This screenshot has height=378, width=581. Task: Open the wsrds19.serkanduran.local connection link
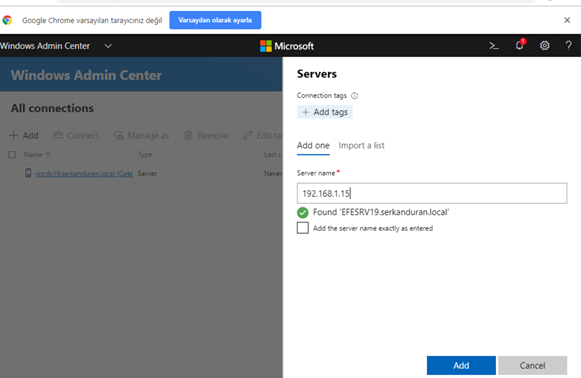[x=84, y=173]
